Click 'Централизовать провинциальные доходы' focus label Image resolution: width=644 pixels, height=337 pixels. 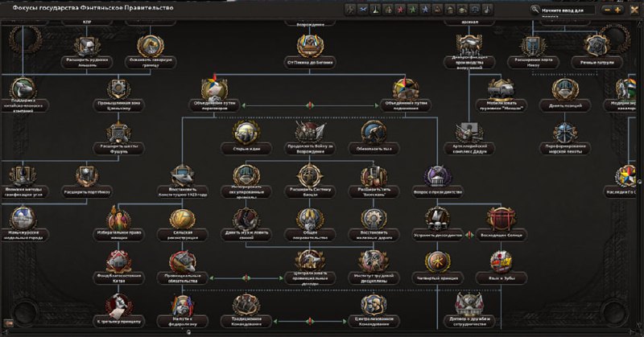(310, 278)
